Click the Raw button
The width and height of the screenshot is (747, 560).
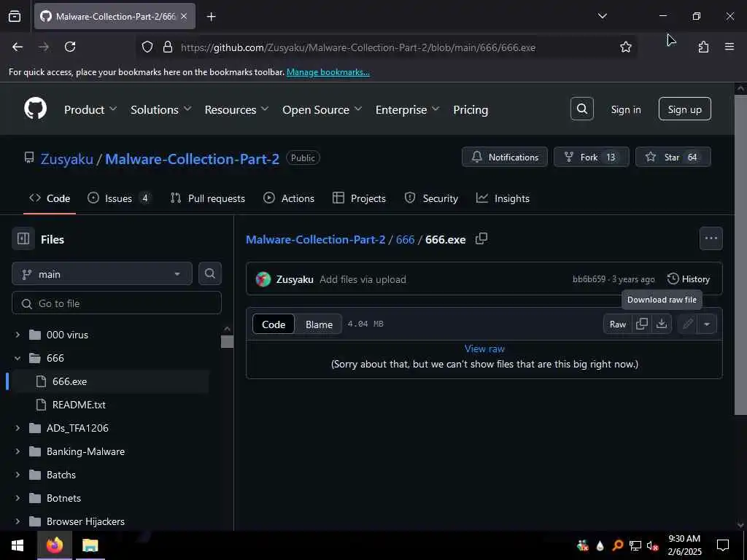pos(618,324)
